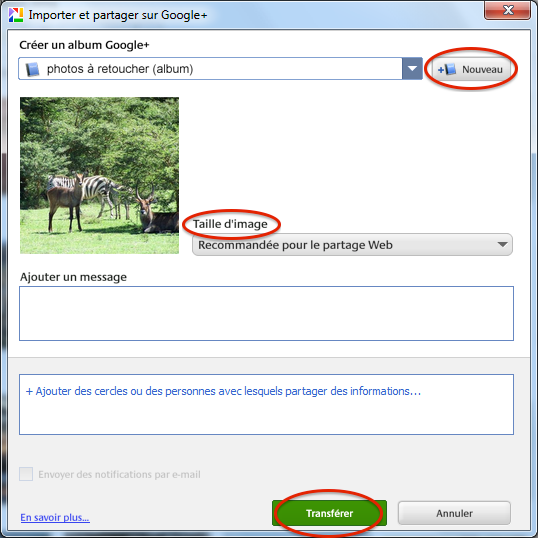The image size is (538, 538).
Task: Click the Picasa icon in title bar
Action: tap(16, 15)
